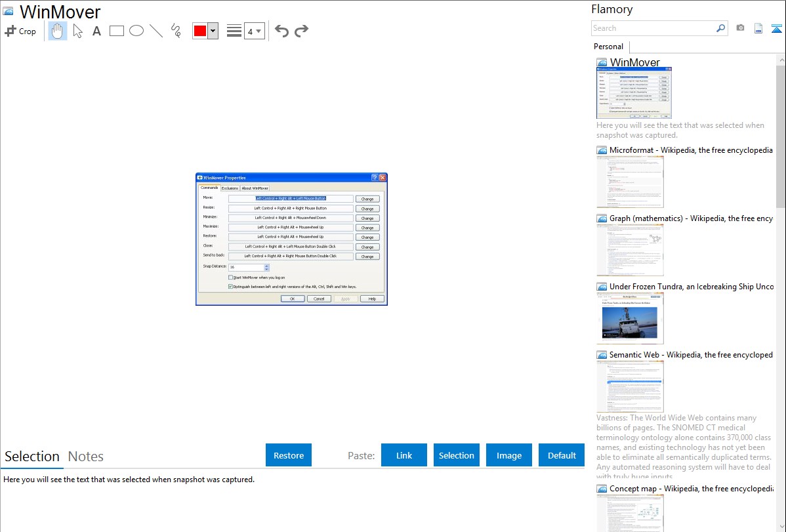Image resolution: width=786 pixels, height=532 pixels.
Task: Click the Semantic Web - Wikipedia entry title
Action: [x=691, y=354]
